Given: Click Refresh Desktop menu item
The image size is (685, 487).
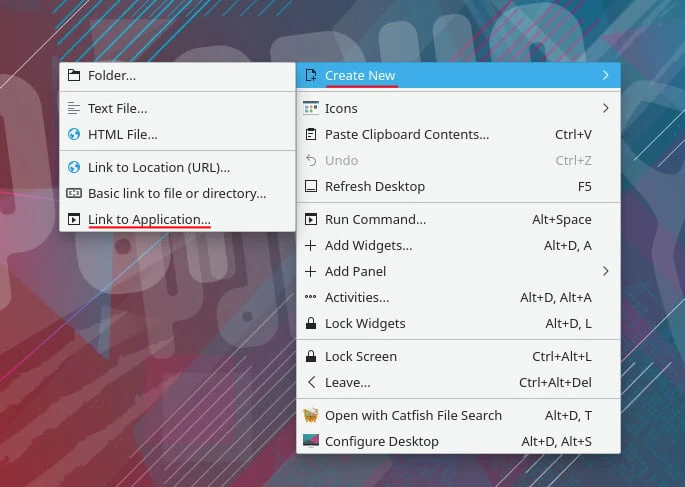Looking at the screenshot, I should point(374,186).
